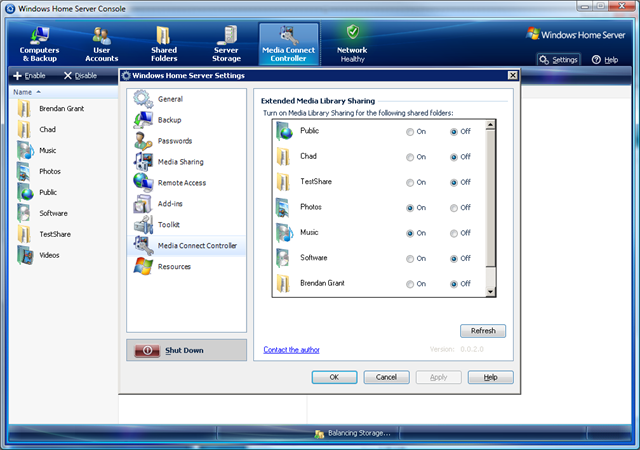
Task: Open Remote Access settings category
Action: tap(186, 183)
